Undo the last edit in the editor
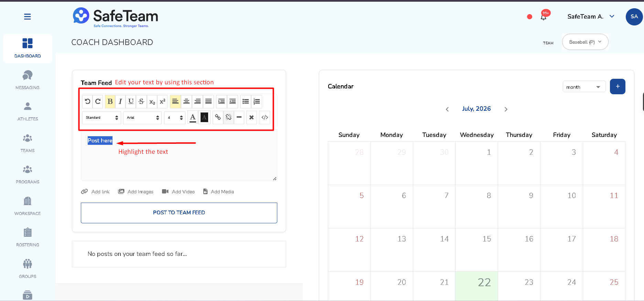 click(88, 101)
